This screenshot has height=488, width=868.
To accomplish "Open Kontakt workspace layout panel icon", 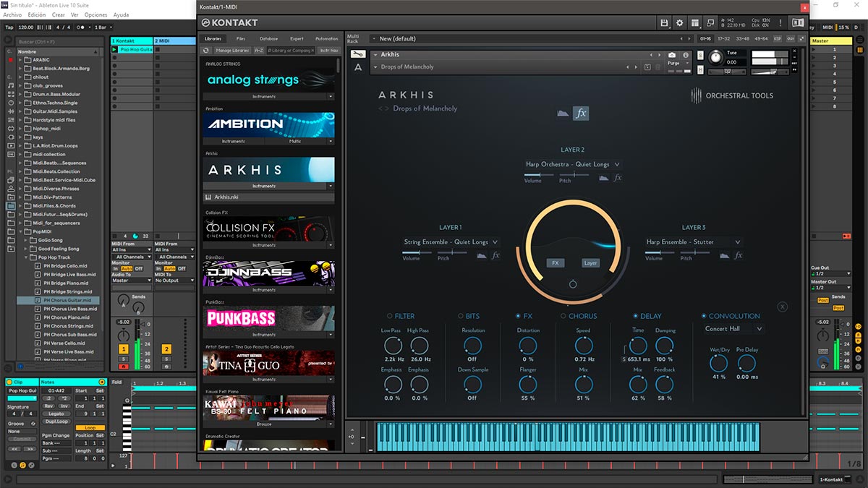I will click(695, 23).
